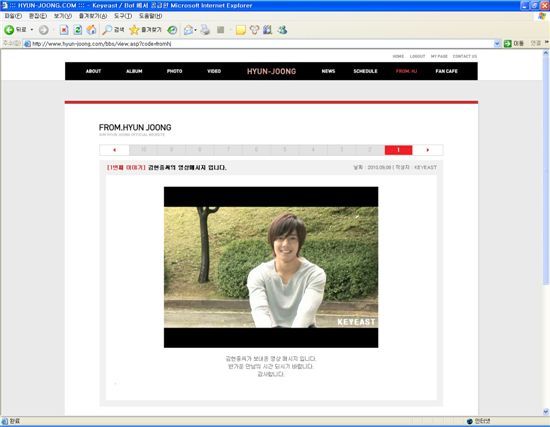The width and height of the screenshot is (550, 427).
Task: Open the History toolbar icon
Action: point(172,30)
